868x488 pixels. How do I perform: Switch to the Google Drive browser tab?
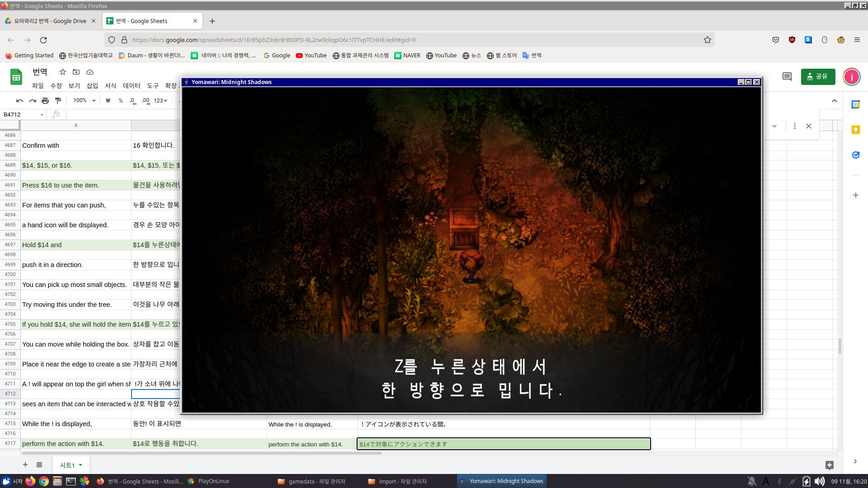click(x=50, y=21)
